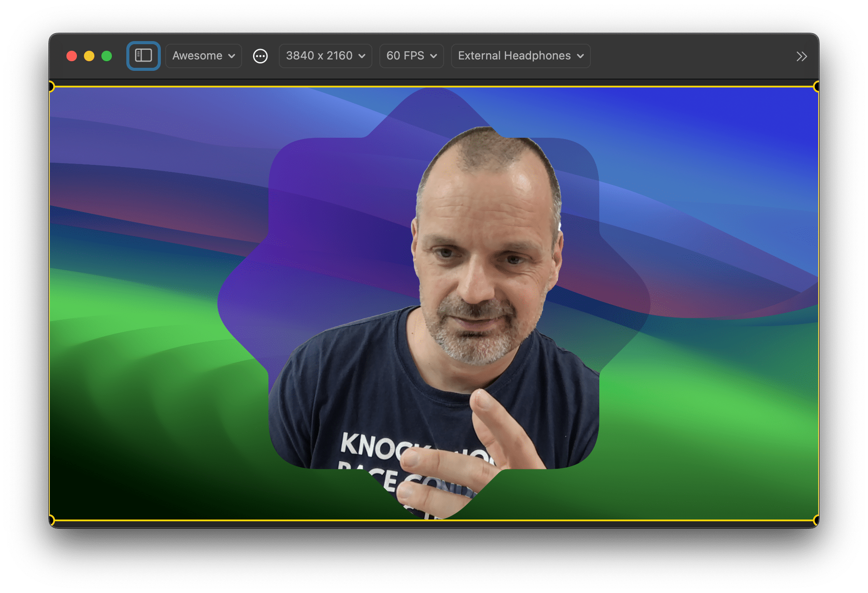The width and height of the screenshot is (868, 593).
Task: Open the External Headphones audio dropdown
Action: (521, 56)
